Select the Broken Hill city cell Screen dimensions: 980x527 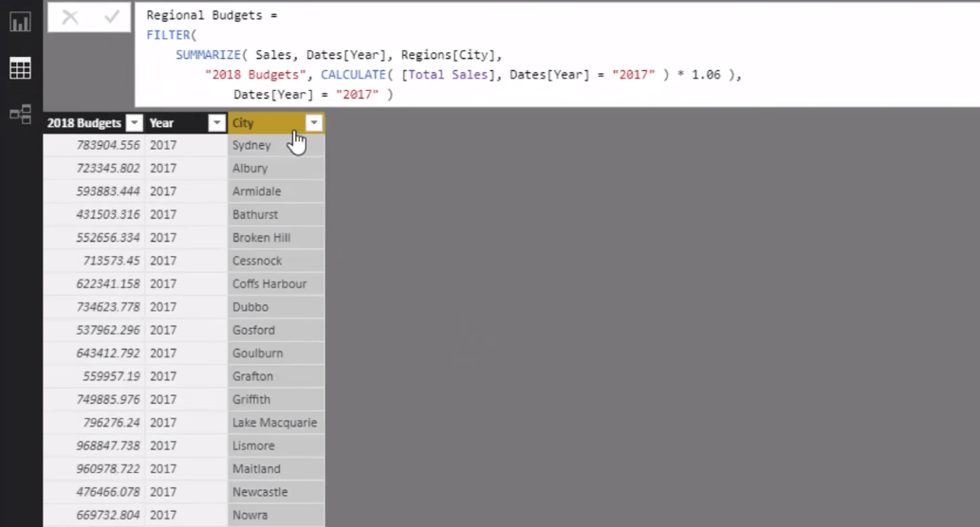(x=276, y=237)
